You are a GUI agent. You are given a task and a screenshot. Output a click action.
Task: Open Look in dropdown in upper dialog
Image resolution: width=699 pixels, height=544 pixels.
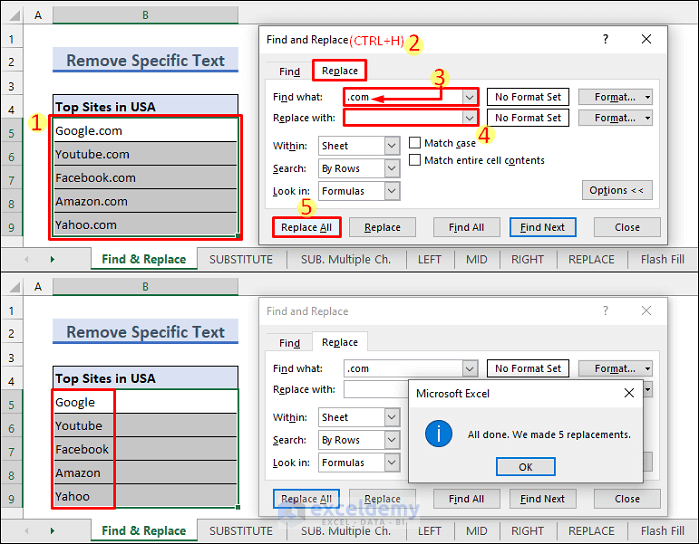(392, 191)
